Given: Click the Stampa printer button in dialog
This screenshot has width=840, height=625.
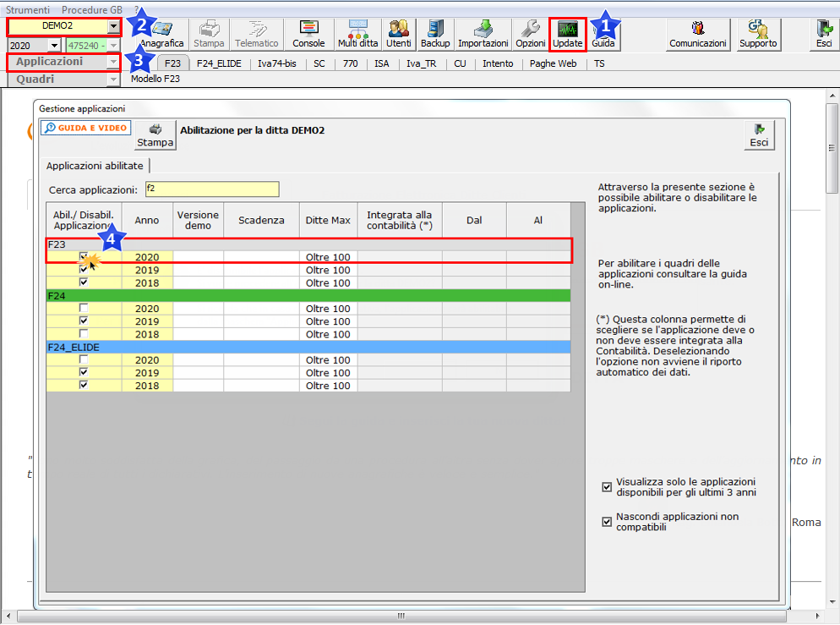Looking at the screenshot, I should point(155,134).
